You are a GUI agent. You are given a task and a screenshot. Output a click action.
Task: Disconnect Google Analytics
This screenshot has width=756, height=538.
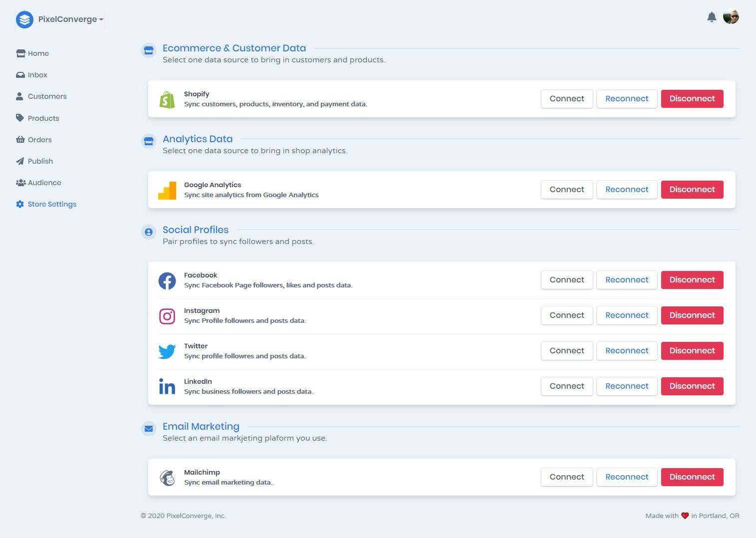point(692,190)
